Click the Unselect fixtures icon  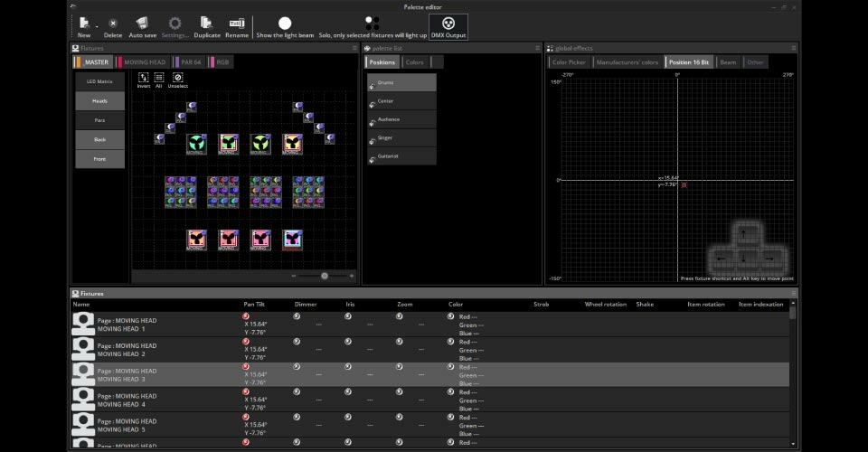pos(177,78)
